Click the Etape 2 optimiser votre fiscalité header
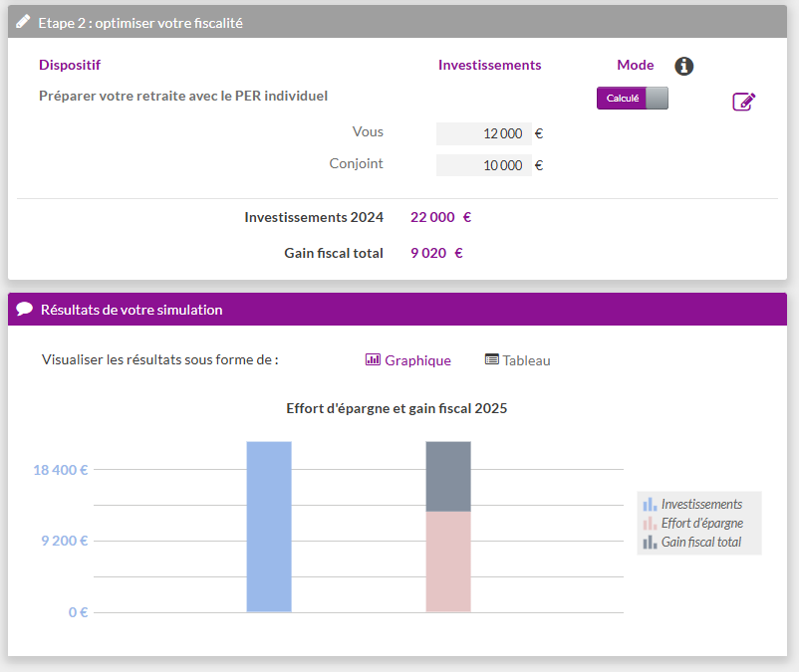Screen dimensions: 799x672 [140, 22]
